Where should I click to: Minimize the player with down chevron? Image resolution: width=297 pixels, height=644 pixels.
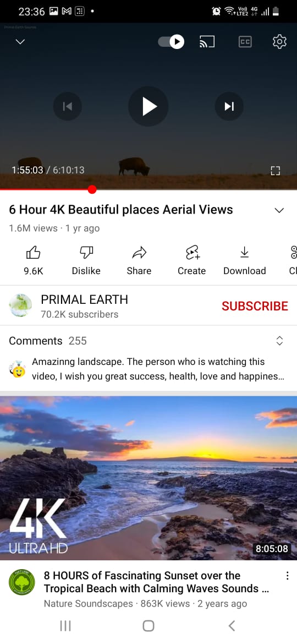[20, 42]
